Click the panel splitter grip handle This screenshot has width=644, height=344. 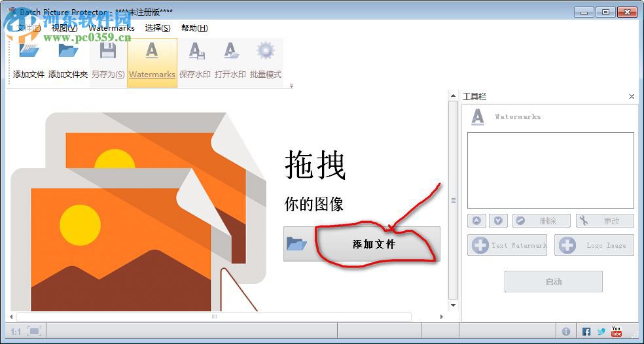click(x=453, y=200)
